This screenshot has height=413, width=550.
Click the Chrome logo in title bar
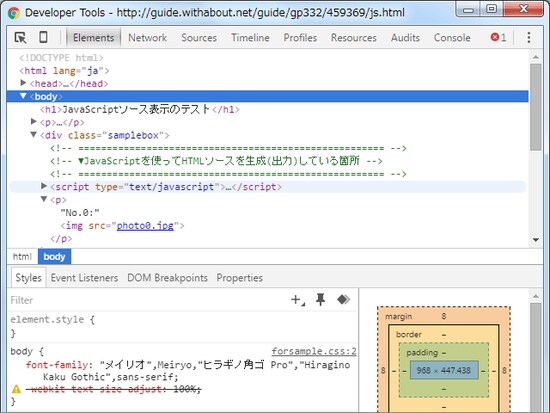[13, 13]
